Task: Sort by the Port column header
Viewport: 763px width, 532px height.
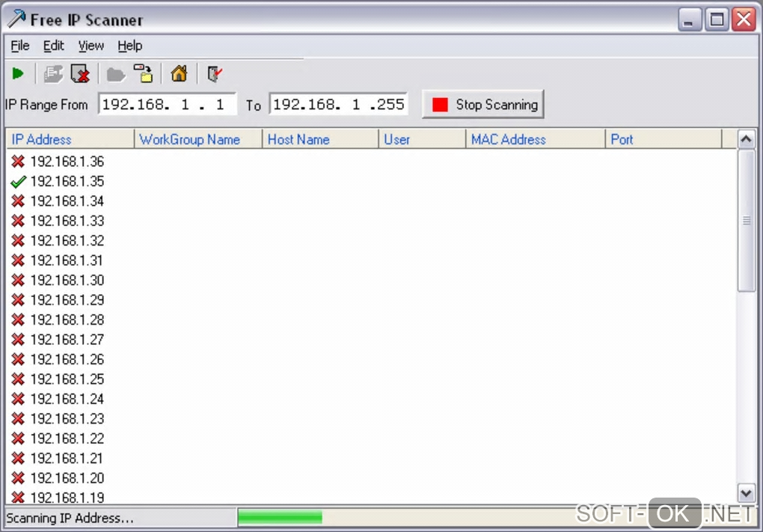Action: pos(664,139)
